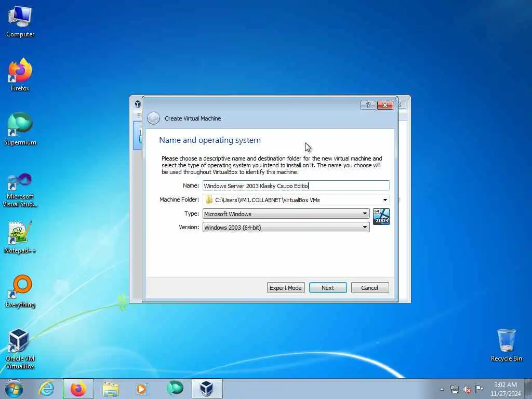The image size is (532, 399).
Task: Open Computer desktop icon
Action: tap(20, 21)
